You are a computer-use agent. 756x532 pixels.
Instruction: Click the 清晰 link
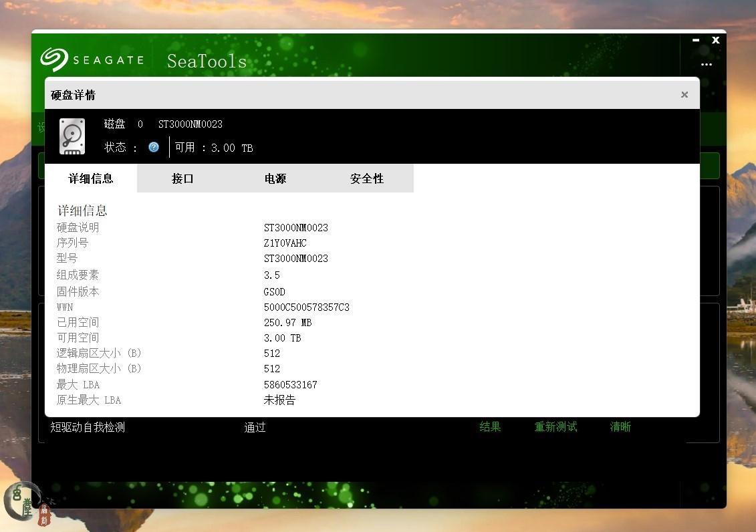pyautogui.click(x=620, y=426)
